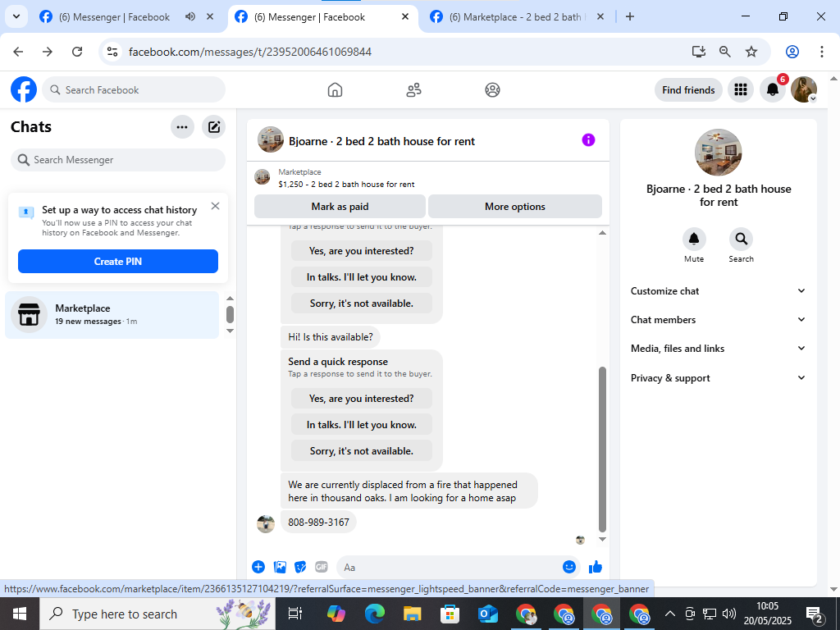
Task: Open install app icon in address bar
Action: [x=699, y=52]
